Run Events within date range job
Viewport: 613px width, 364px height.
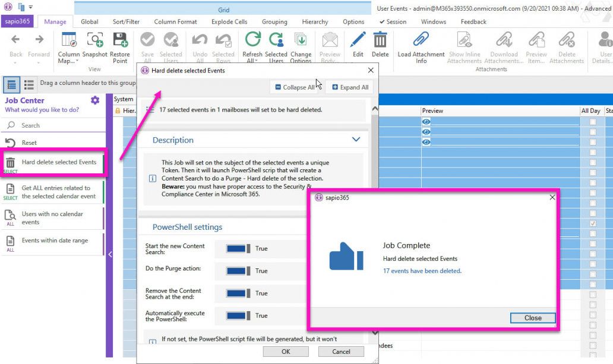coord(53,244)
